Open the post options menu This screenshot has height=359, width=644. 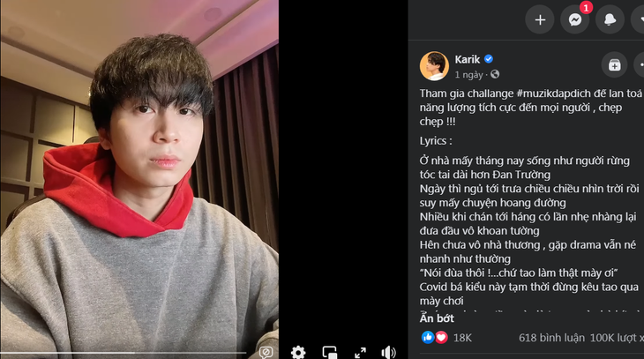click(x=640, y=65)
